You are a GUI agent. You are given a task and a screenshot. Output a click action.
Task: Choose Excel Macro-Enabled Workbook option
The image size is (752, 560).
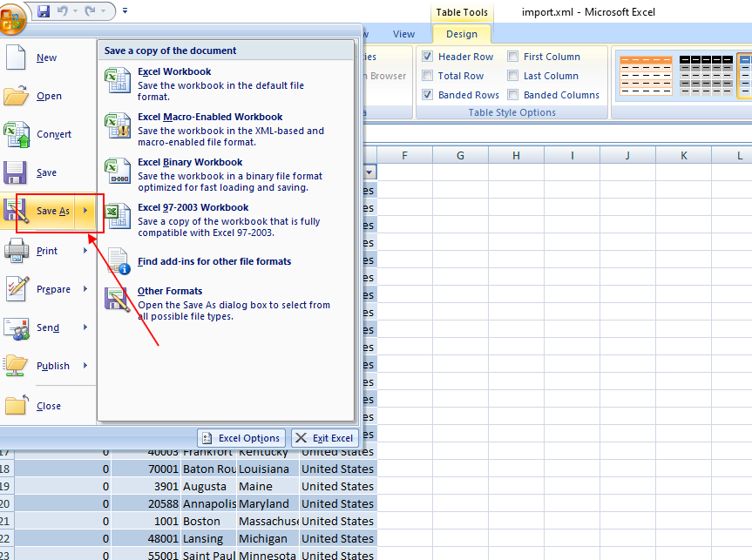226,130
